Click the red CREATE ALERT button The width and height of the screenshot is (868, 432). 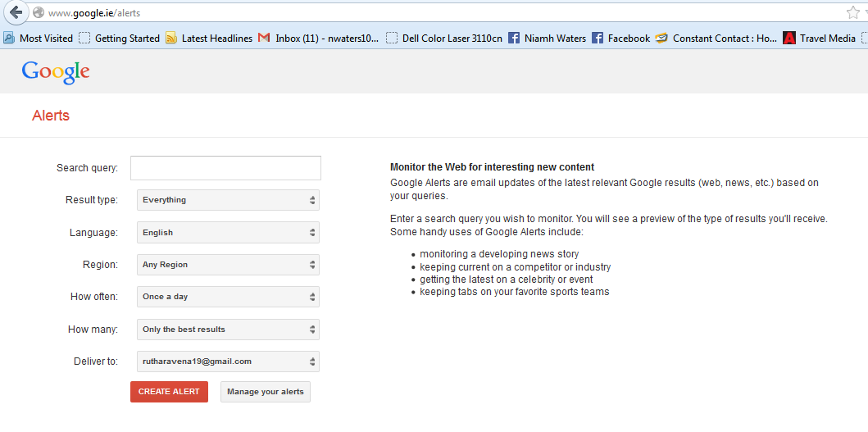pos(170,392)
